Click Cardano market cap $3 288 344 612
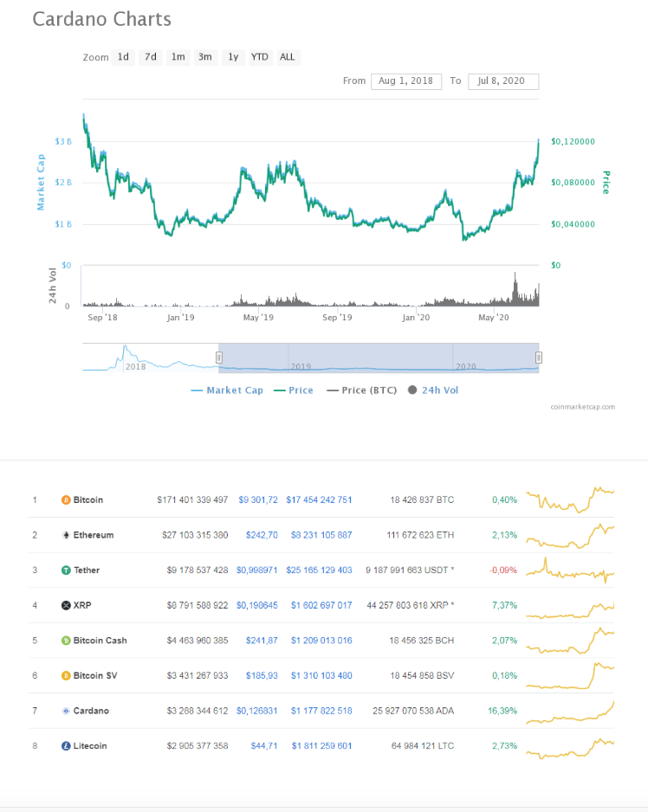 (x=198, y=711)
